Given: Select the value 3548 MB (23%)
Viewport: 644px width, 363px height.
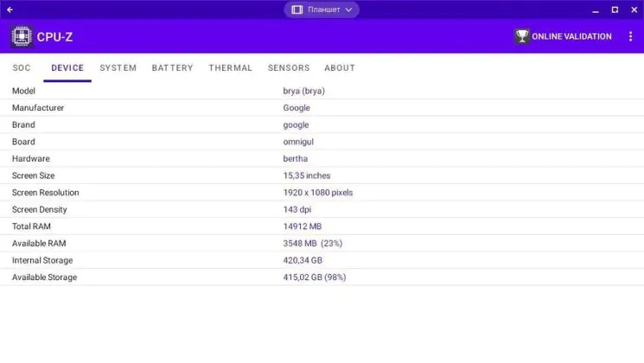Looking at the screenshot, I should [313, 244].
